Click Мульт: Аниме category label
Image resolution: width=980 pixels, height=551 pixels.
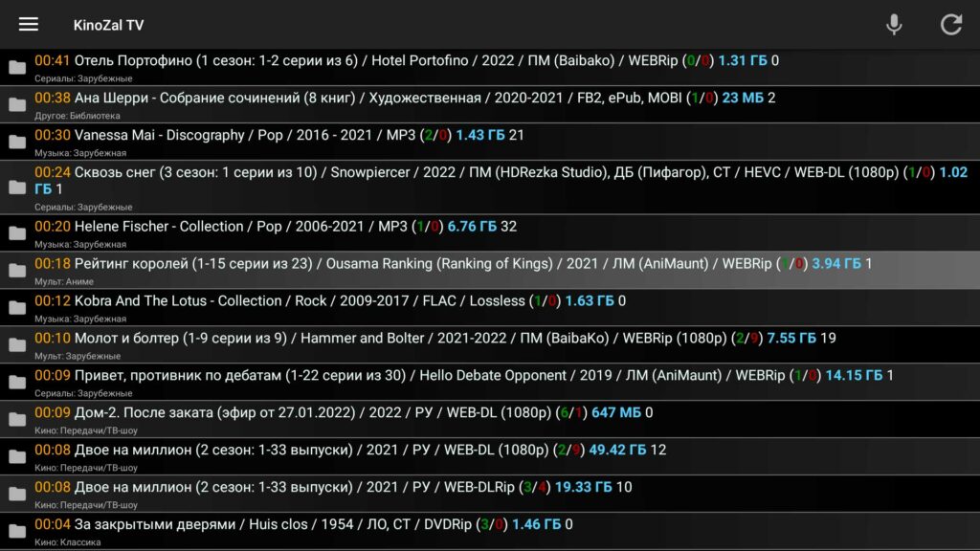tap(64, 282)
